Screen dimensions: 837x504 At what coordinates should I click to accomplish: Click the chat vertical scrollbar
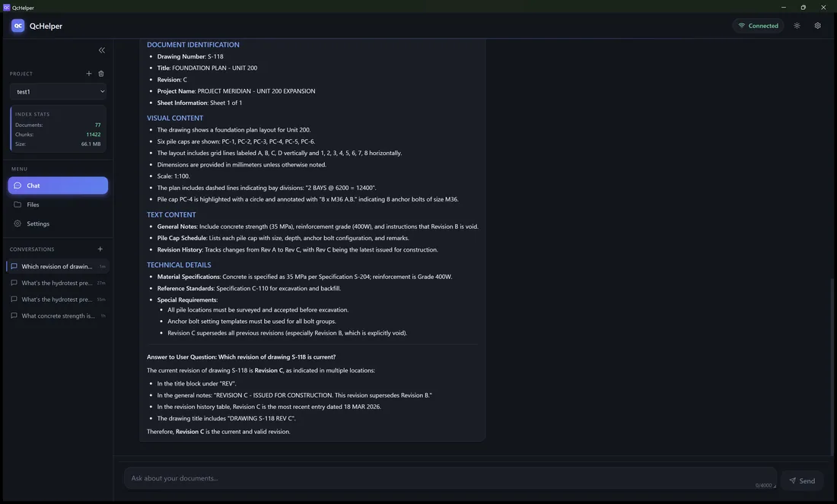click(833, 366)
